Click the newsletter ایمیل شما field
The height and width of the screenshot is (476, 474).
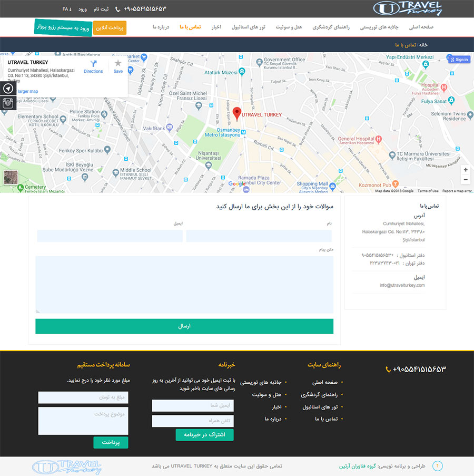pos(193,405)
